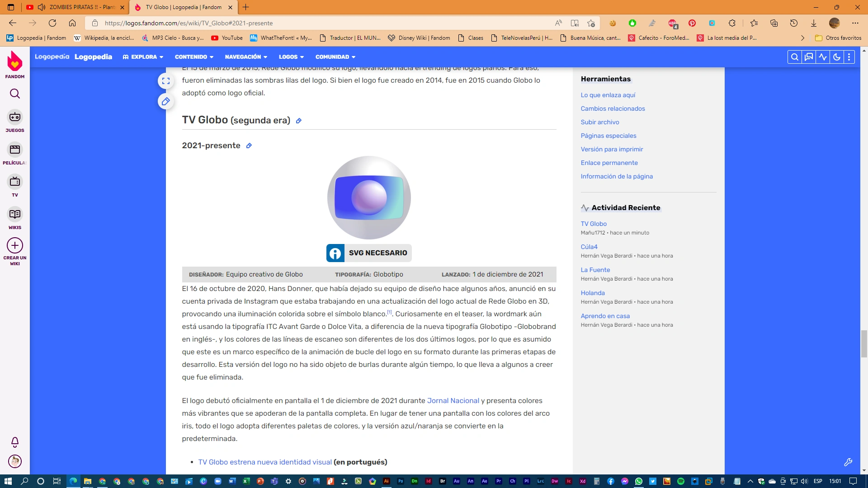The width and height of the screenshot is (868, 488).
Task: Open recent wiki activity icon in header
Action: [x=822, y=57]
